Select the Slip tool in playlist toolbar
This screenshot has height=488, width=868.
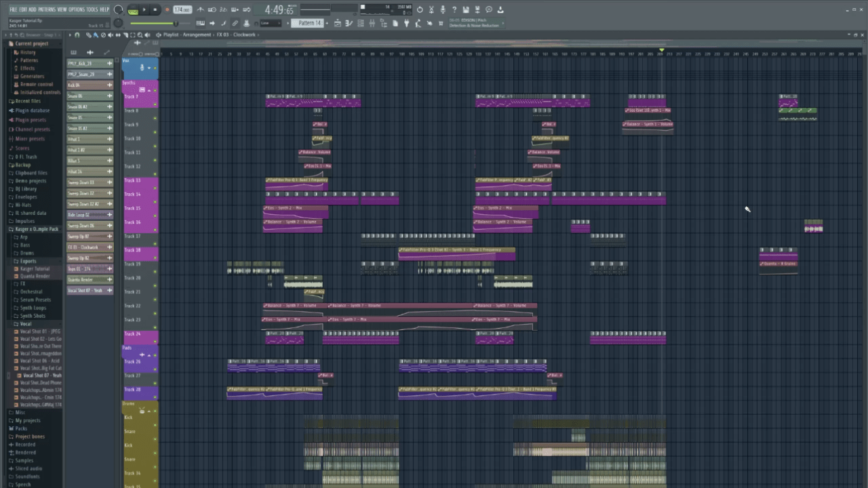coord(118,35)
